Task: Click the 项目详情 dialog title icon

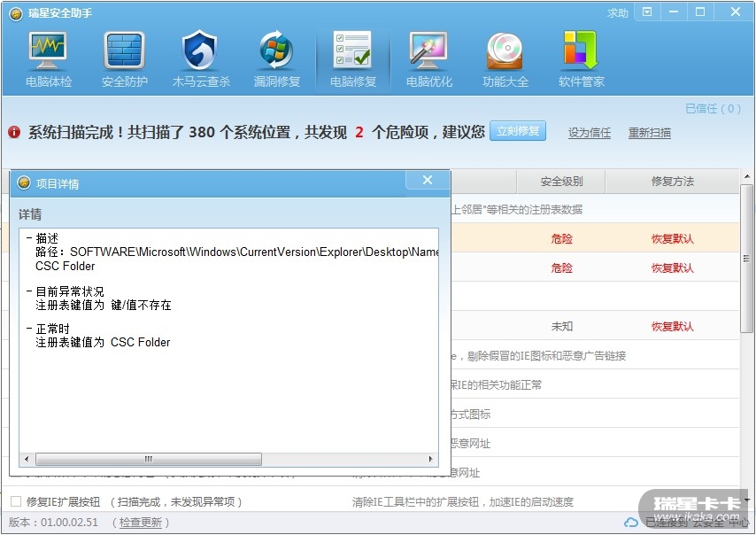Action: 24,182
